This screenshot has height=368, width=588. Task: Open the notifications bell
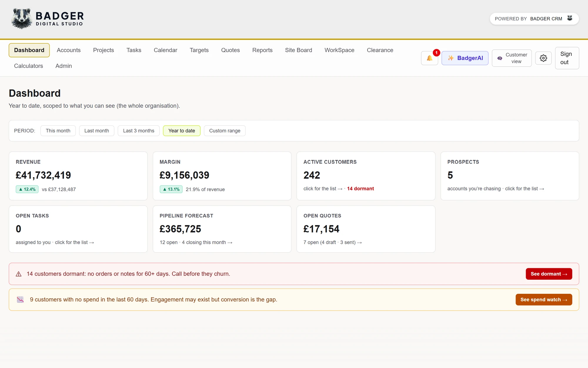tap(430, 58)
